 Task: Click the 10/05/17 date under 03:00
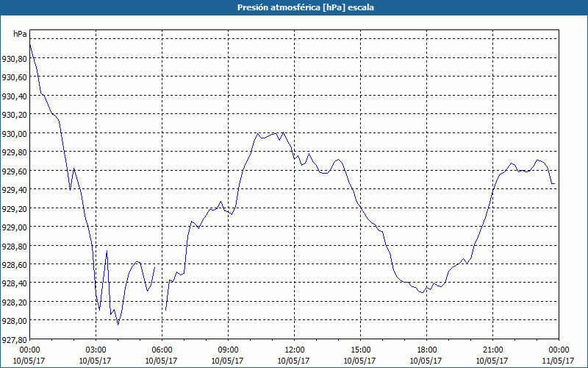click(96, 361)
